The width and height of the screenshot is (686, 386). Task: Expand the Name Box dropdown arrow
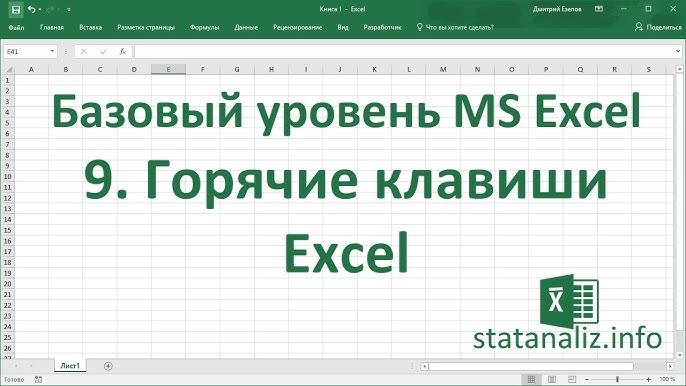point(52,52)
